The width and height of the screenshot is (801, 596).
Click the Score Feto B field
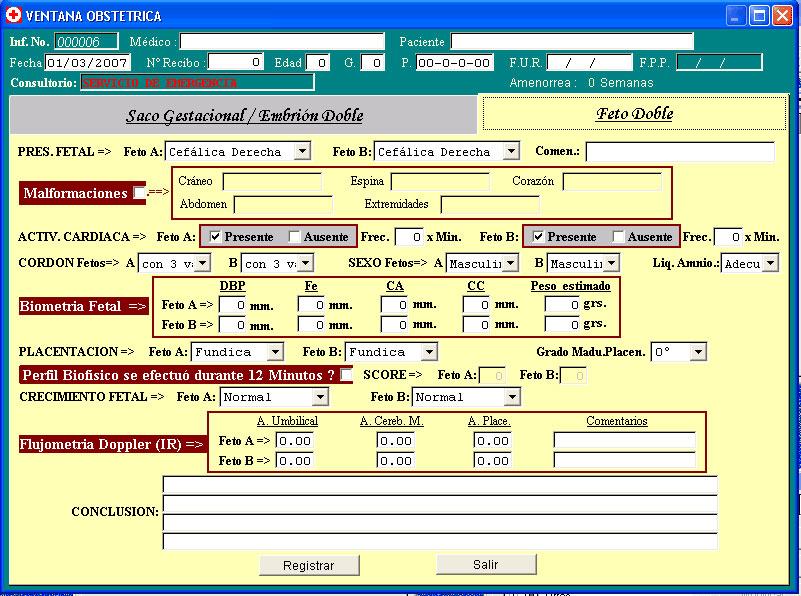[x=574, y=375]
